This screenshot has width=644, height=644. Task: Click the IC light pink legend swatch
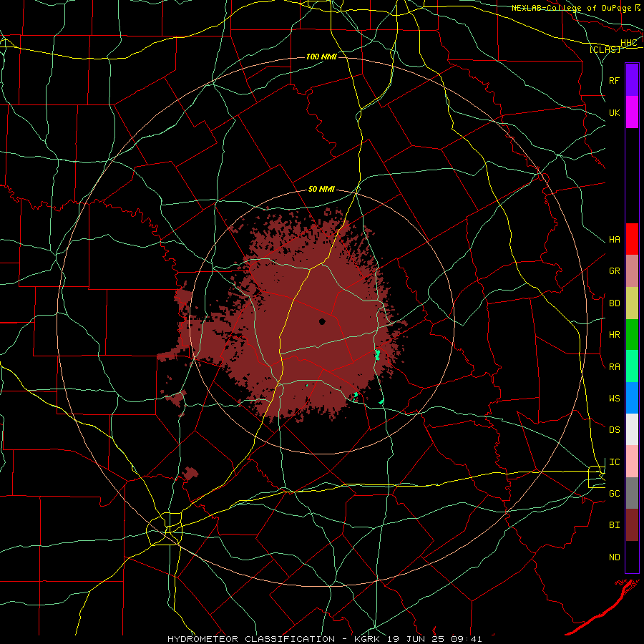point(632,462)
